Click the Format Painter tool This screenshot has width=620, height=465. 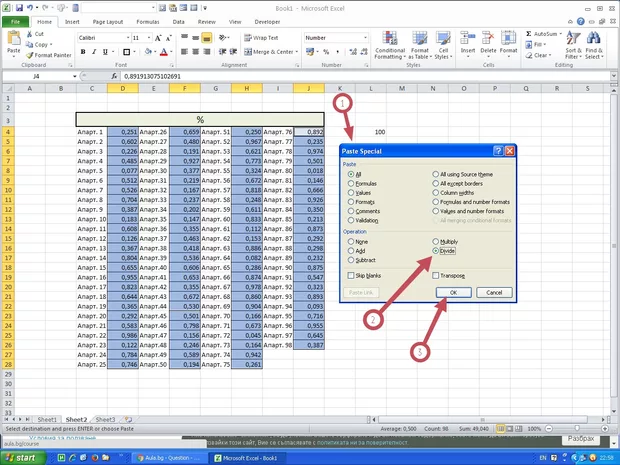pos(45,55)
